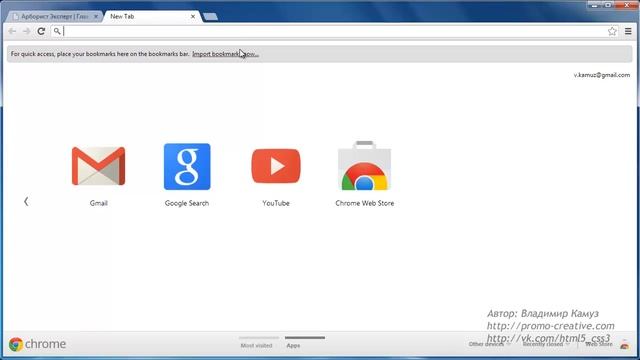640x360 pixels.
Task: Close the Арборист Эксперт tab
Action: (96, 16)
